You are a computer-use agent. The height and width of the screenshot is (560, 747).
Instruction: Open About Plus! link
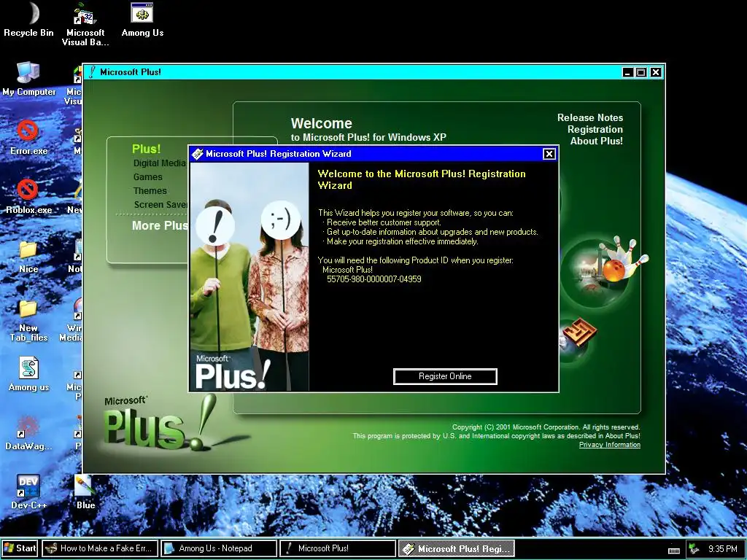tap(597, 141)
